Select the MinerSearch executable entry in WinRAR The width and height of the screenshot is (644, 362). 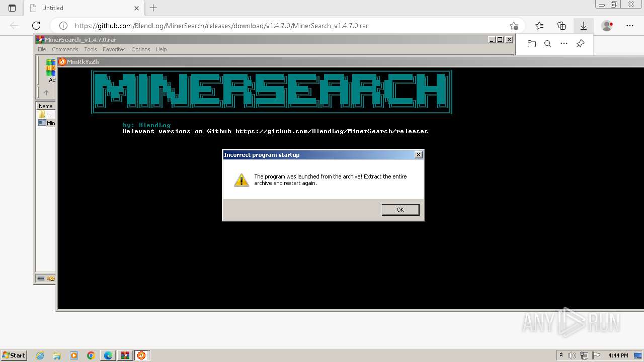pos(47,123)
